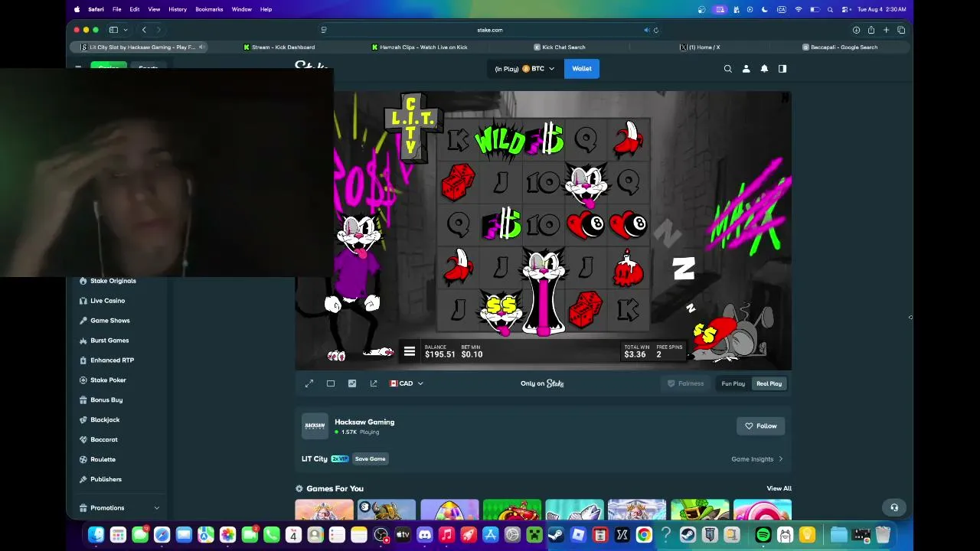This screenshot has height=551, width=980.
Task: Click the stake.com address bar
Action: (x=490, y=30)
